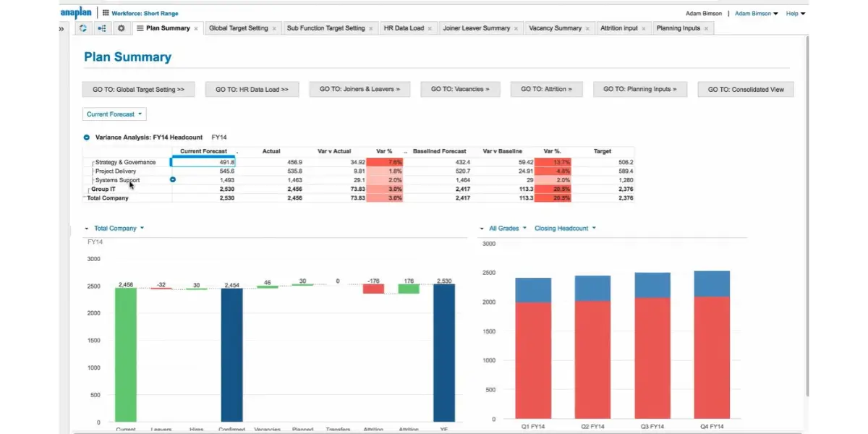Click the Current Forecast column header
868x434 pixels.
pos(203,151)
